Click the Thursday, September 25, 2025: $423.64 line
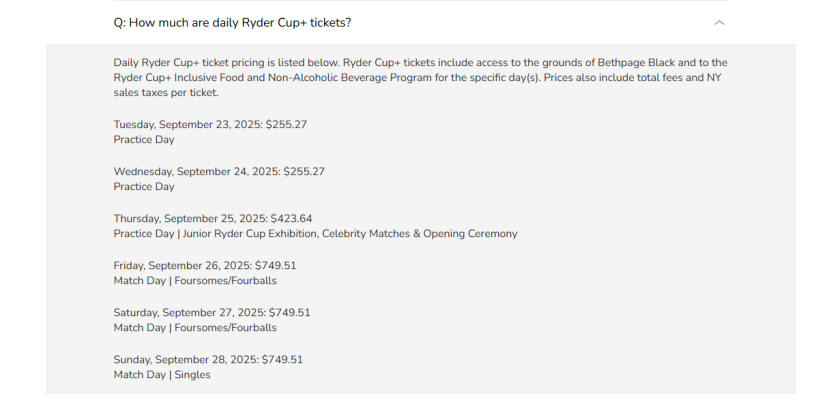Image resolution: width=833 pixels, height=400 pixels. [x=212, y=219]
